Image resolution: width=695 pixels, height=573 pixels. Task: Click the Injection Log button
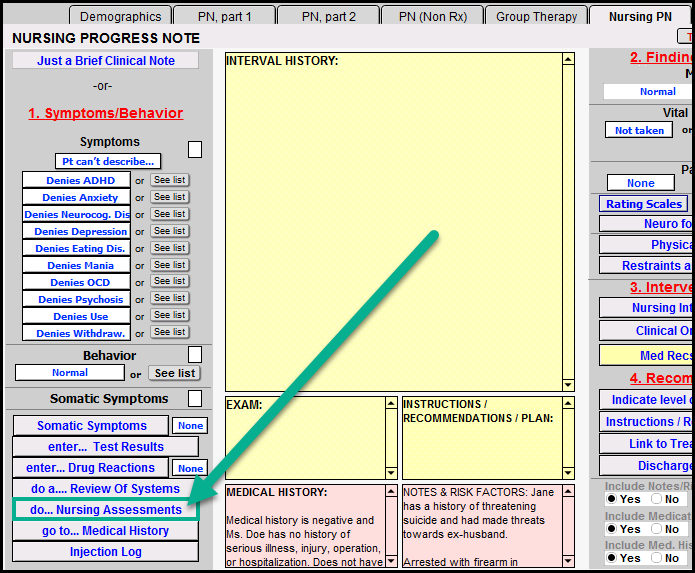[106, 552]
